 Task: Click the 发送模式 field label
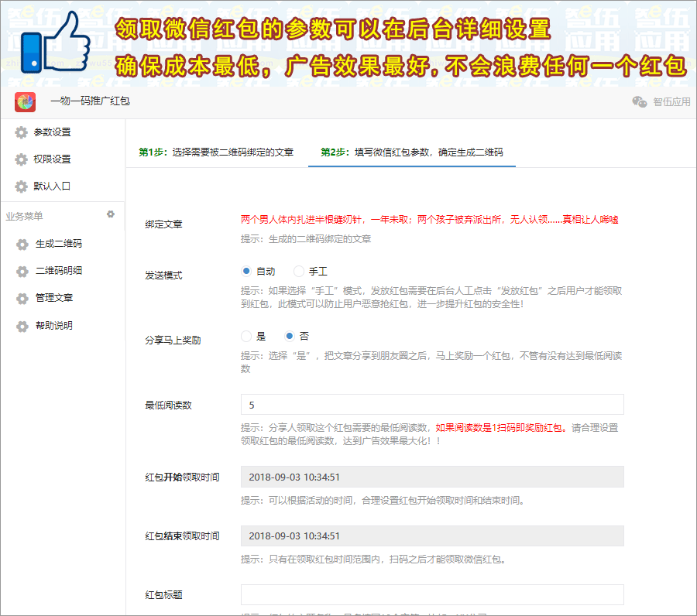click(163, 275)
